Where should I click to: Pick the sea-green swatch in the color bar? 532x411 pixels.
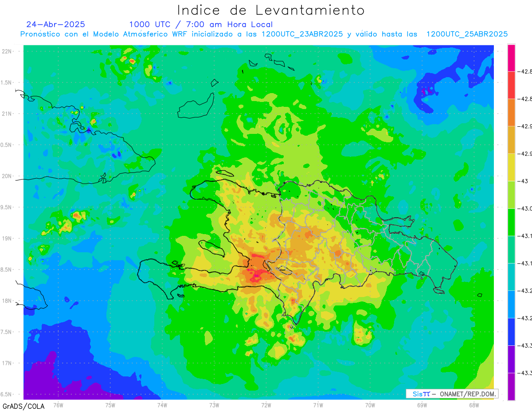(x=511, y=250)
